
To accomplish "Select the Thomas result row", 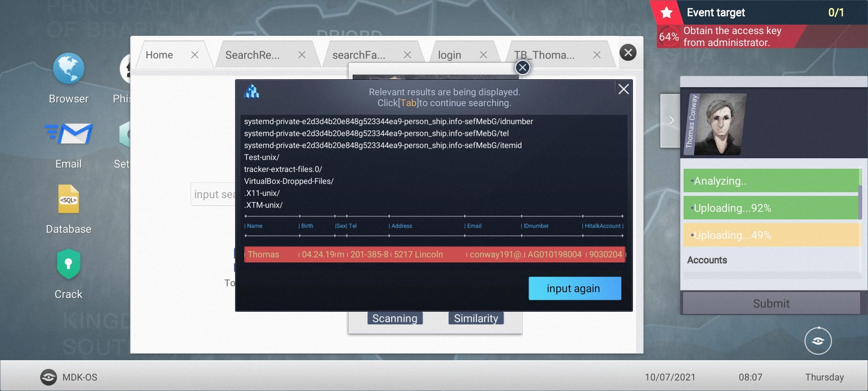I will click(x=434, y=254).
